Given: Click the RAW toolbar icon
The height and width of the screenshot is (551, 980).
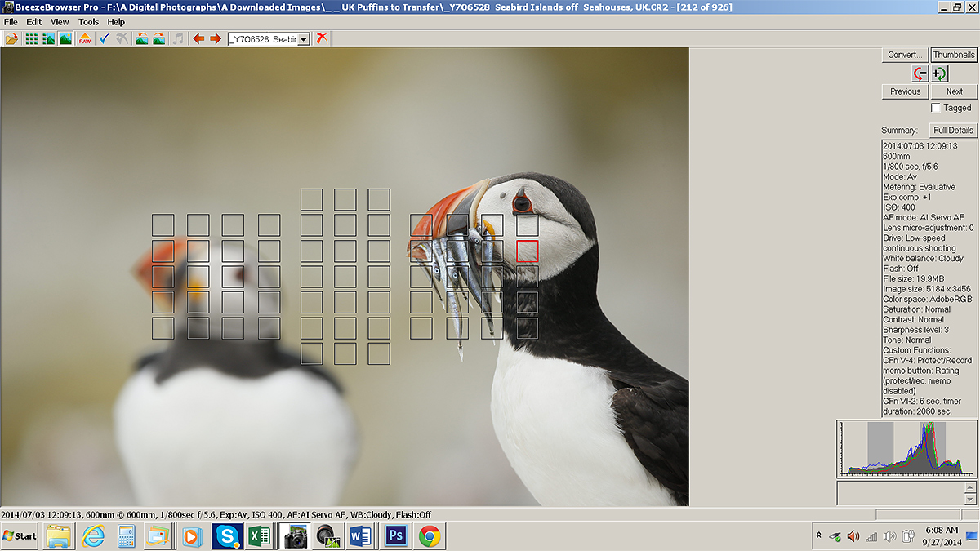Looking at the screenshot, I should (x=85, y=38).
